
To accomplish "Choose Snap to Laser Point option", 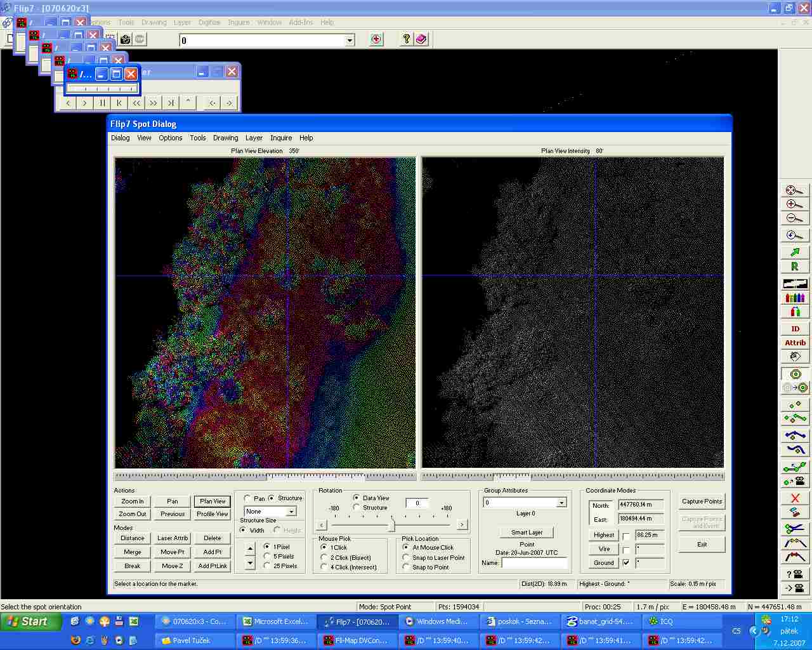I will (x=406, y=558).
